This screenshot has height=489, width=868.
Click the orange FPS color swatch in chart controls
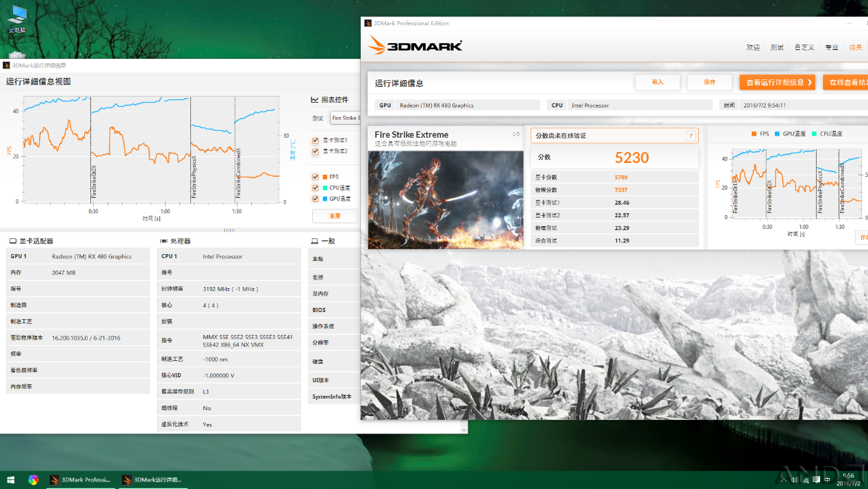tap(324, 177)
